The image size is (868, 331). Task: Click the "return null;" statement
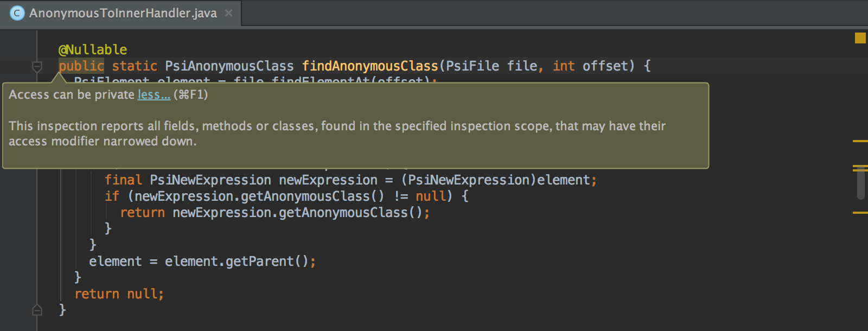coord(119,294)
